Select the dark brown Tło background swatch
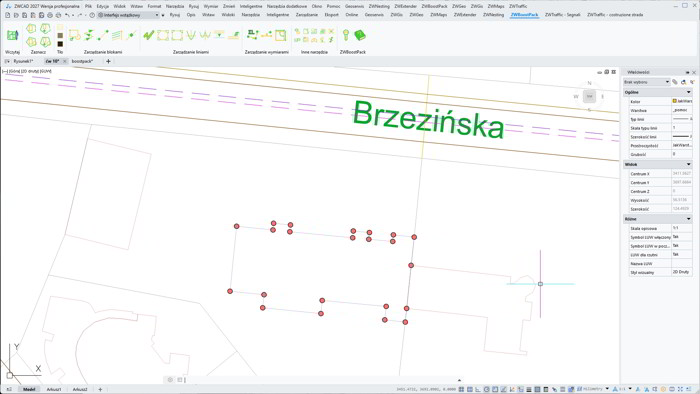The width and height of the screenshot is (700, 394). (60, 44)
